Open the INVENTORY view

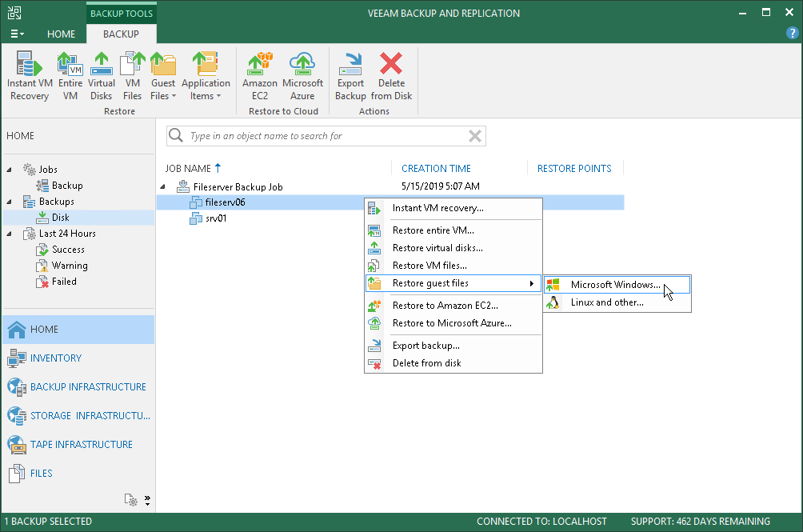[x=78, y=358]
